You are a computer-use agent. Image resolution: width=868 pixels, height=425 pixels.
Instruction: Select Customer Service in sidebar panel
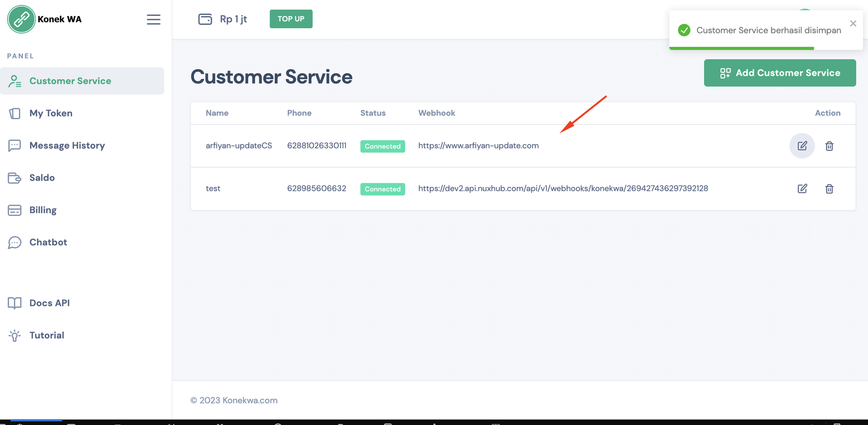(70, 81)
